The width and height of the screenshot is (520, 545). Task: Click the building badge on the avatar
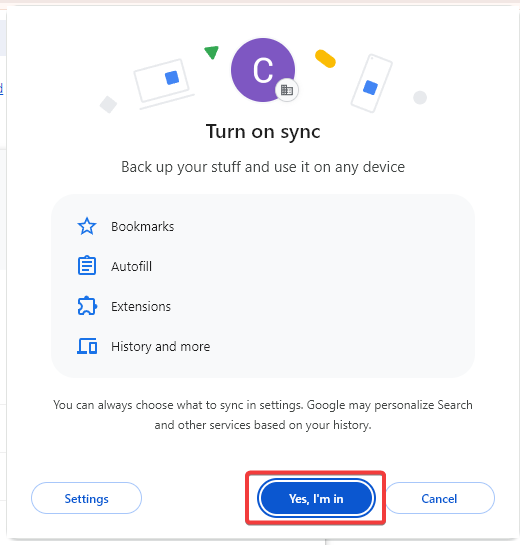(x=287, y=90)
